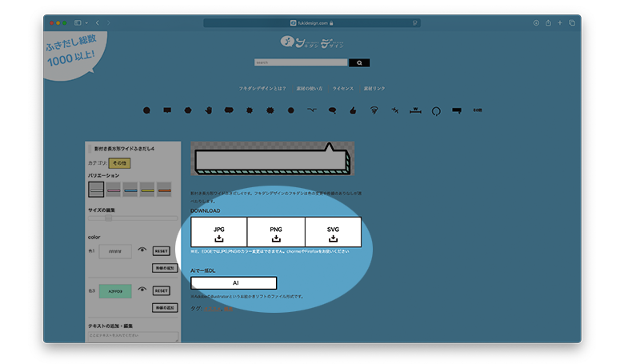Image resolution: width=624 pixels, height=364 pixels.
Task: Go back with Safari's back arrow
Action: (x=98, y=22)
